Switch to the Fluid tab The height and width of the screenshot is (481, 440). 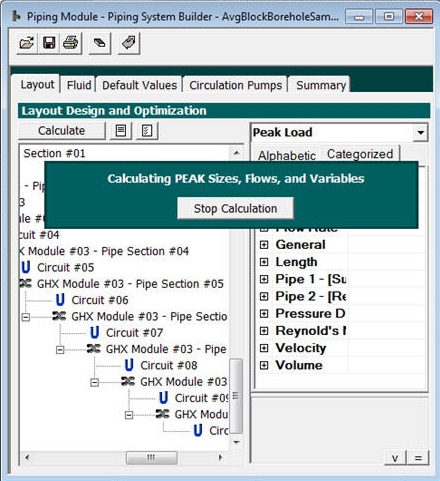point(79,85)
